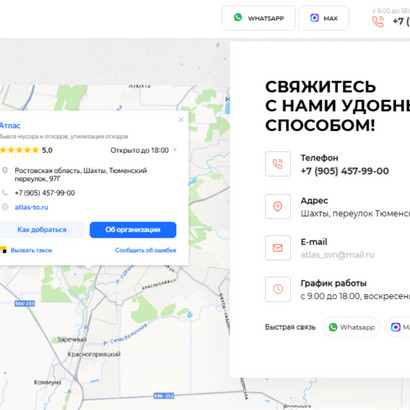Click Коммуна label on the map

click(48, 382)
